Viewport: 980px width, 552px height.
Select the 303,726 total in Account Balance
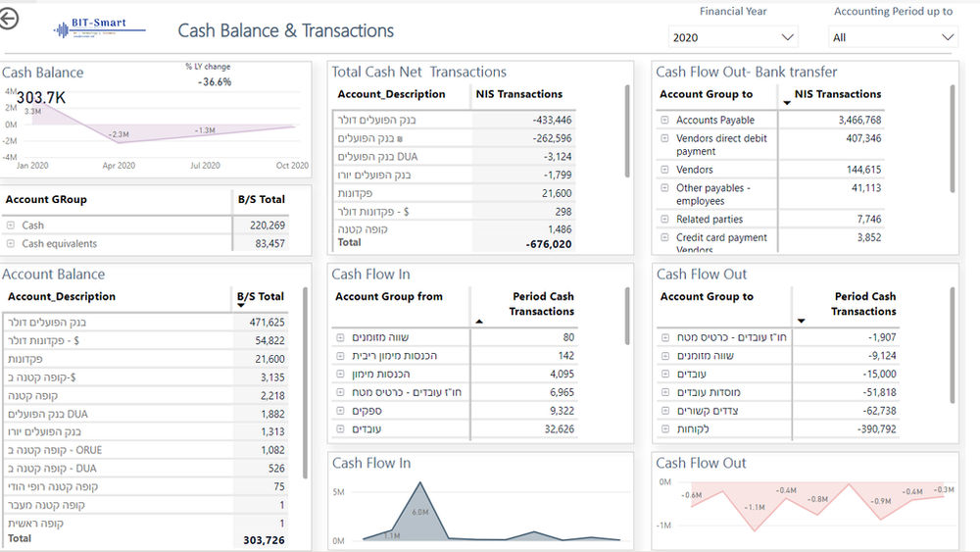(x=264, y=540)
